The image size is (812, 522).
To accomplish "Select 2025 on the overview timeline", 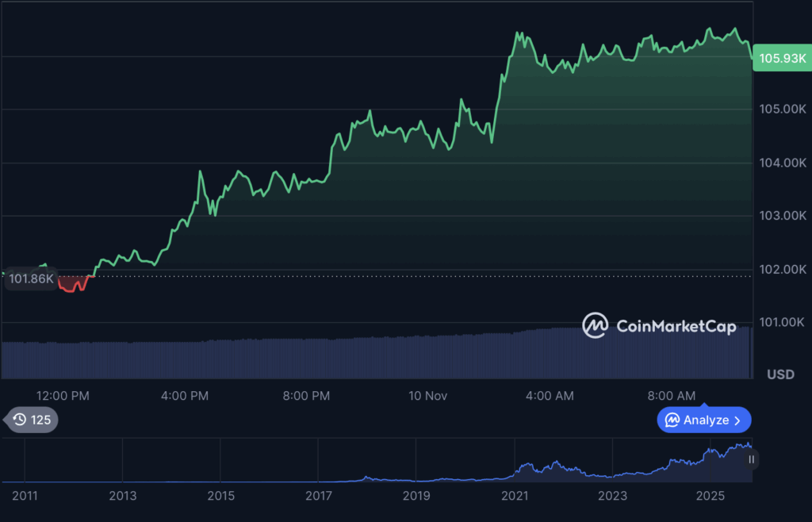I will click(710, 496).
